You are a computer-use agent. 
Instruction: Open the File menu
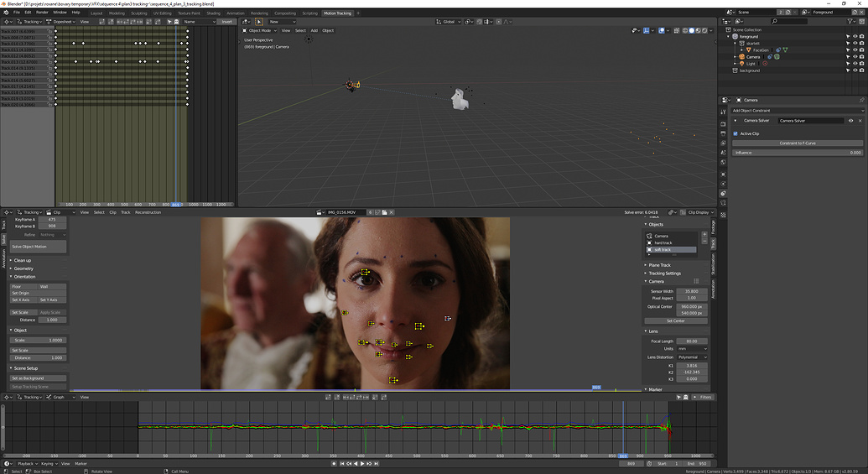[x=17, y=13]
